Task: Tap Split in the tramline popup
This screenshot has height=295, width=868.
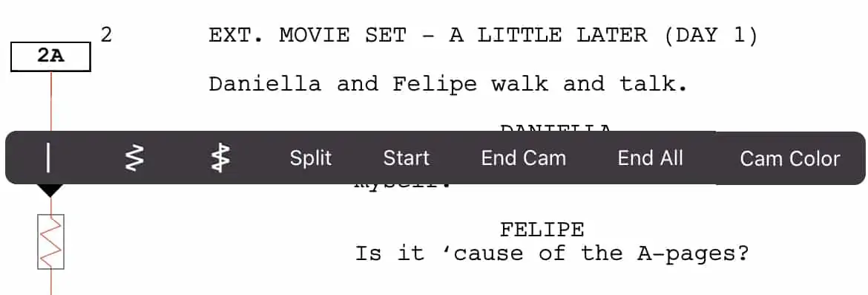Action: click(311, 158)
